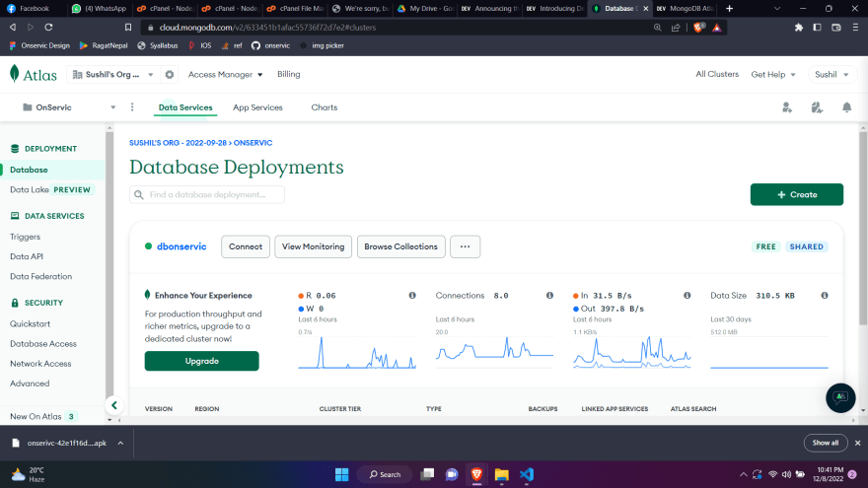Show info for Data Size metric
This screenshot has height=488, width=868.
(x=825, y=296)
